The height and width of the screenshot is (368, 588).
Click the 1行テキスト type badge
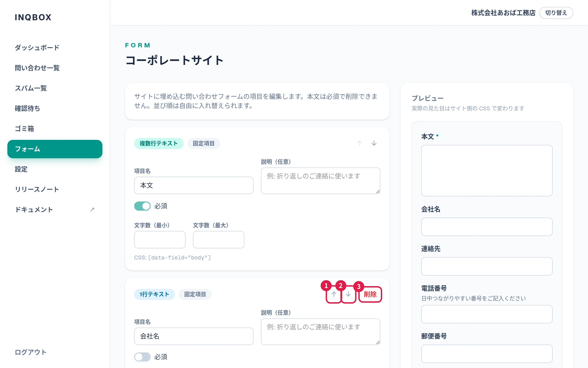pos(154,294)
